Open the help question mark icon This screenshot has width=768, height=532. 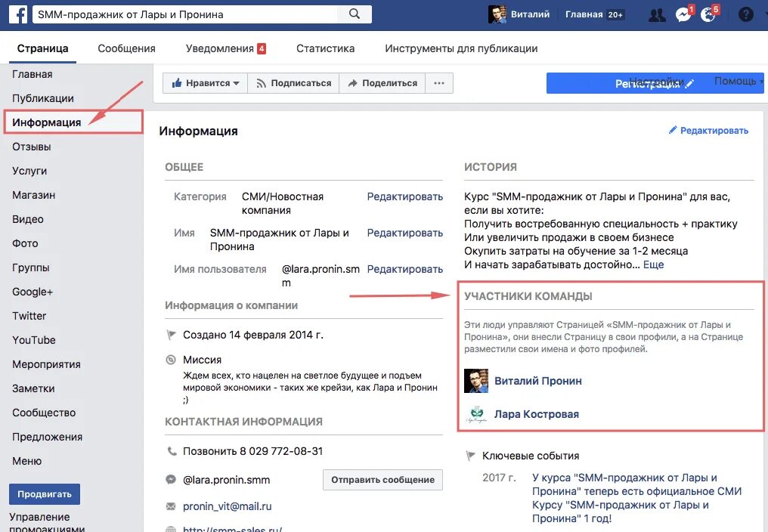(745, 14)
